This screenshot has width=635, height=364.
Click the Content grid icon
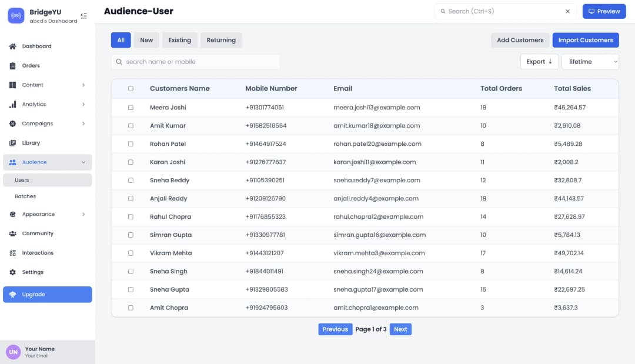pyautogui.click(x=12, y=85)
